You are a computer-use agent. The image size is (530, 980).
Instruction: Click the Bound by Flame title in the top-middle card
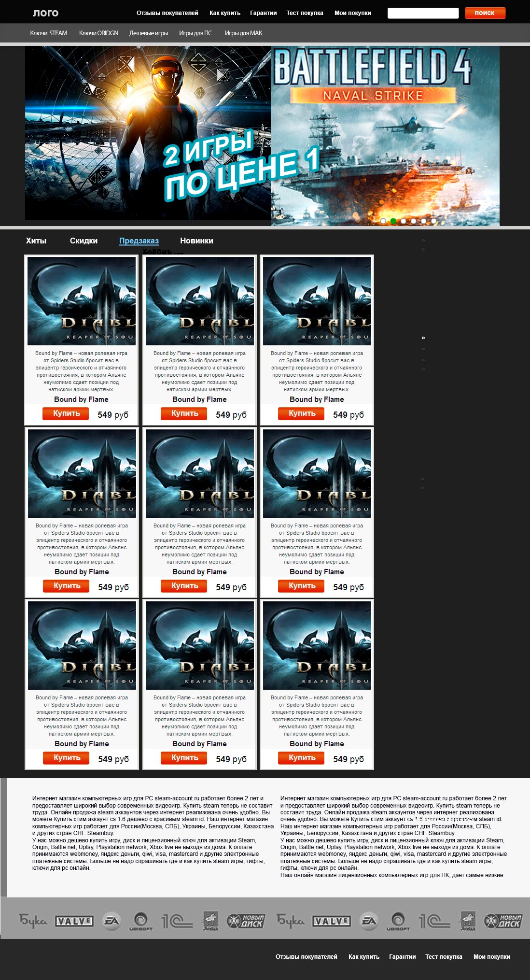(x=199, y=399)
